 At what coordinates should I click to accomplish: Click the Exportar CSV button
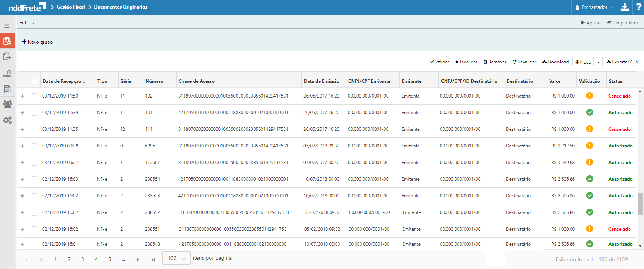coord(622,62)
